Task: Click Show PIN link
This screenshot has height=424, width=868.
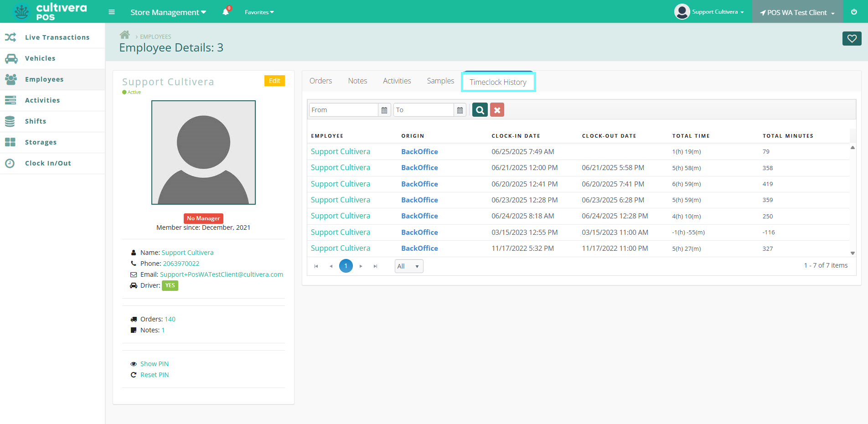Action: [x=155, y=364]
